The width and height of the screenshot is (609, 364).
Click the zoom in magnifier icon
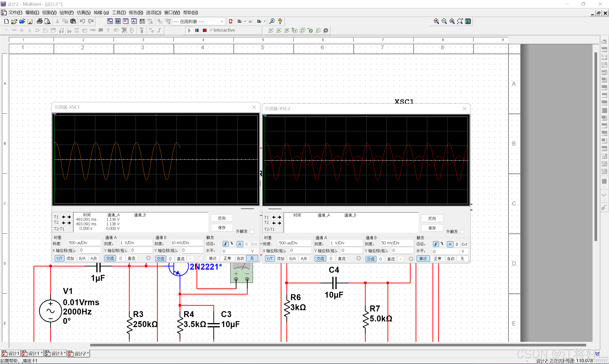(x=436, y=22)
